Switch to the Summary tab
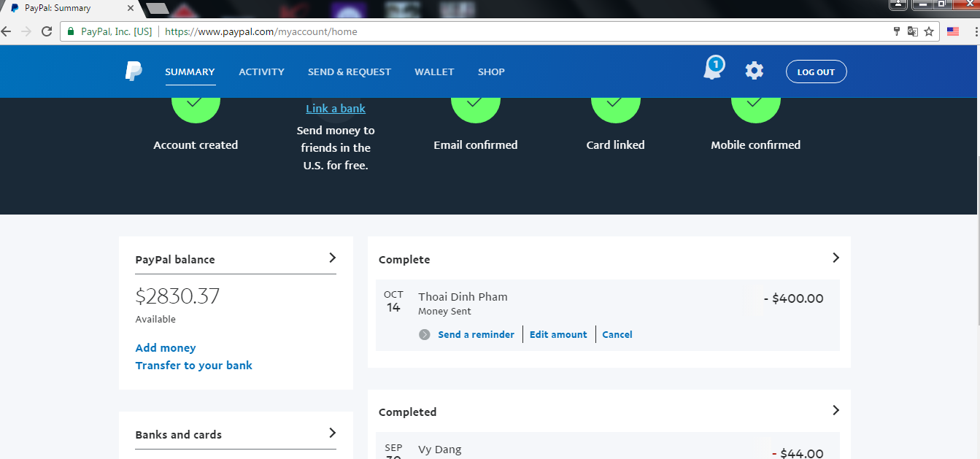 pos(190,72)
